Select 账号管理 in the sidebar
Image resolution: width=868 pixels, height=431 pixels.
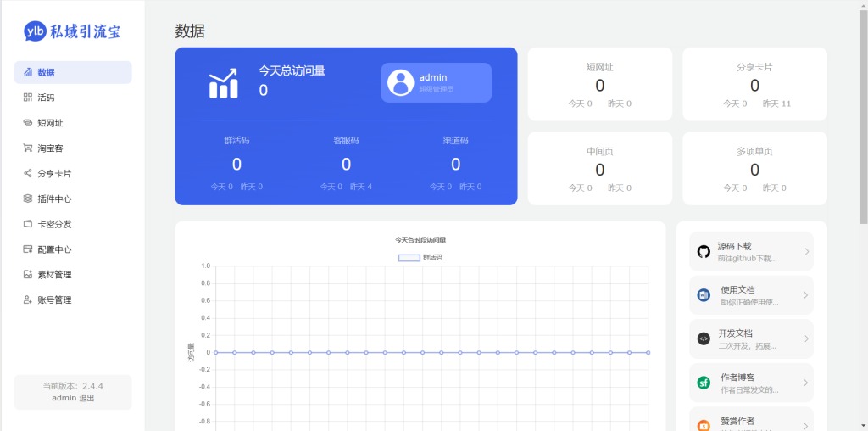(53, 299)
